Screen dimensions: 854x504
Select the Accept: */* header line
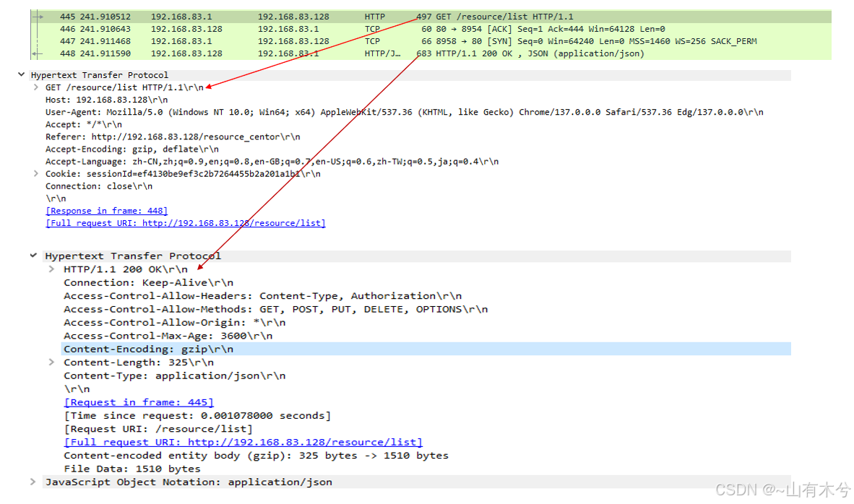(84, 124)
